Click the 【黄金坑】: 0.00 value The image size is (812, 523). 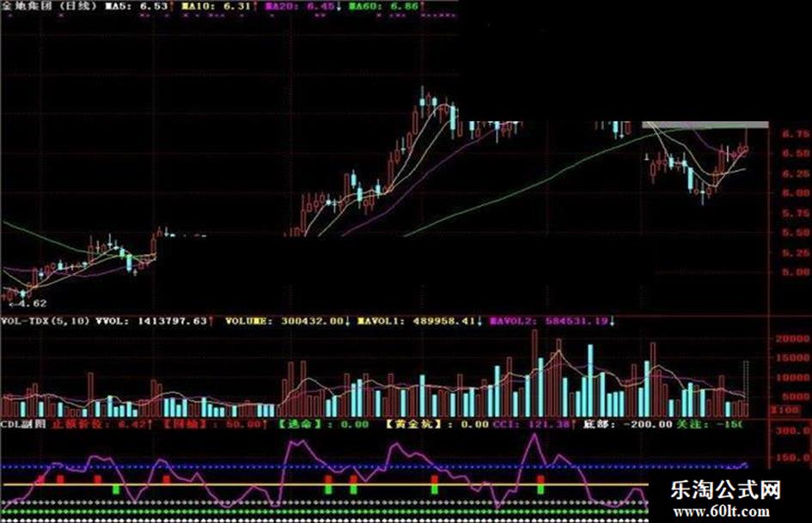(x=437, y=424)
